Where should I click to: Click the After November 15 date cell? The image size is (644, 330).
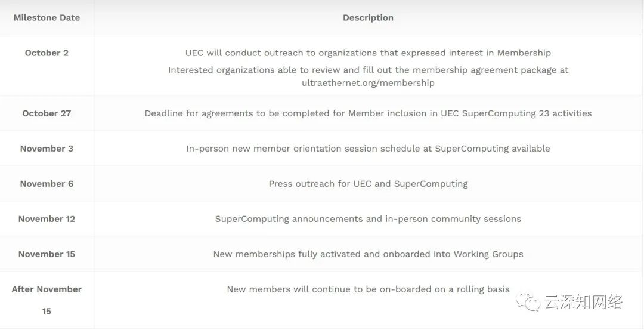pos(47,300)
